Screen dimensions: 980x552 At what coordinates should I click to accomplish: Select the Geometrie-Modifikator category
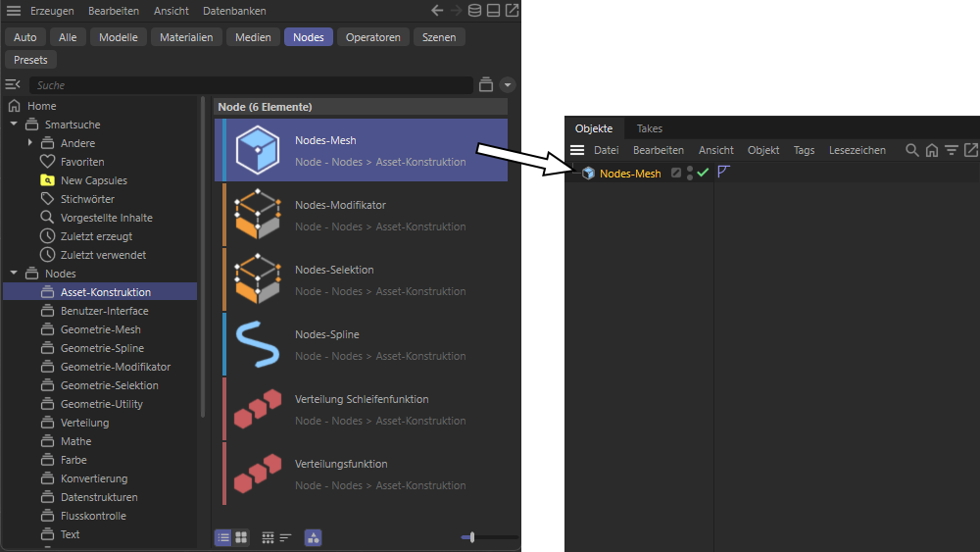pyautogui.click(x=116, y=367)
